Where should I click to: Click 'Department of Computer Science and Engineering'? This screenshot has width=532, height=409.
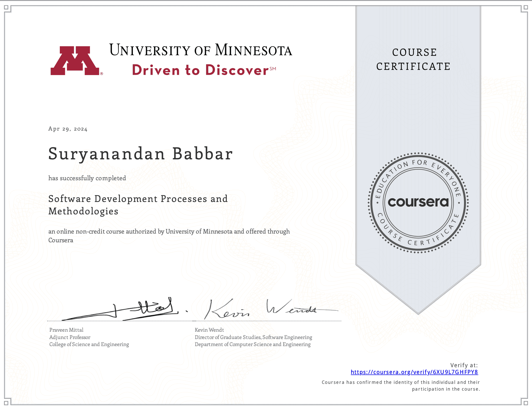click(252, 344)
